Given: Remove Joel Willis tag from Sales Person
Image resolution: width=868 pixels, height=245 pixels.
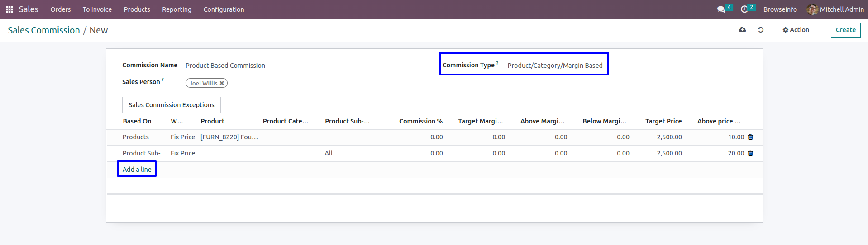Looking at the screenshot, I should click(222, 83).
